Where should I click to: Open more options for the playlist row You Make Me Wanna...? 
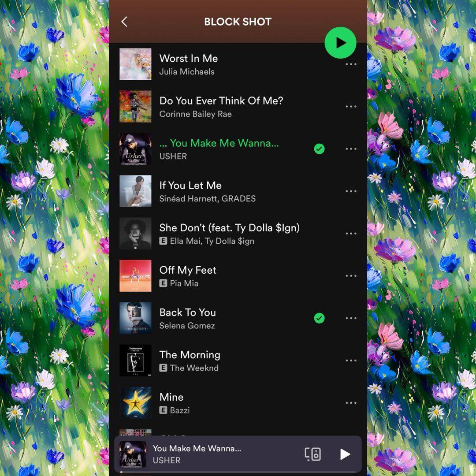[351, 149]
